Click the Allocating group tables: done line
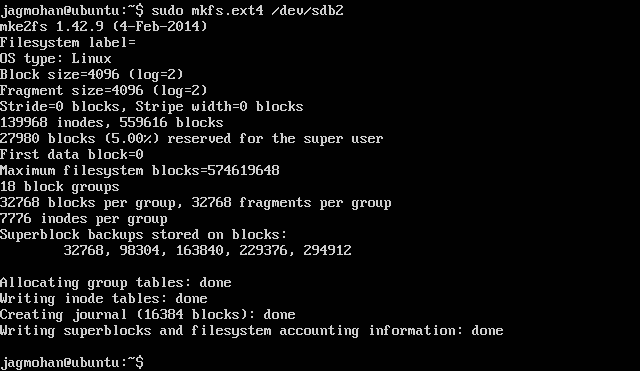 (x=116, y=282)
